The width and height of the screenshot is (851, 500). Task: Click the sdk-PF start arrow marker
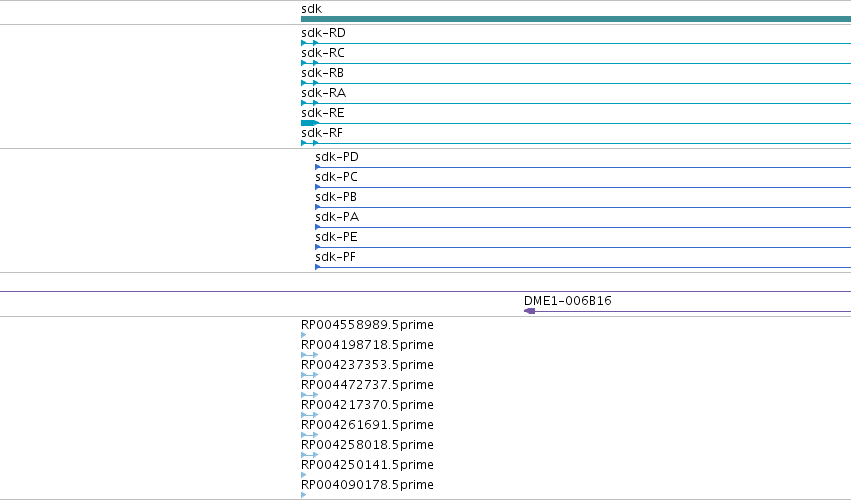click(317, 267)
